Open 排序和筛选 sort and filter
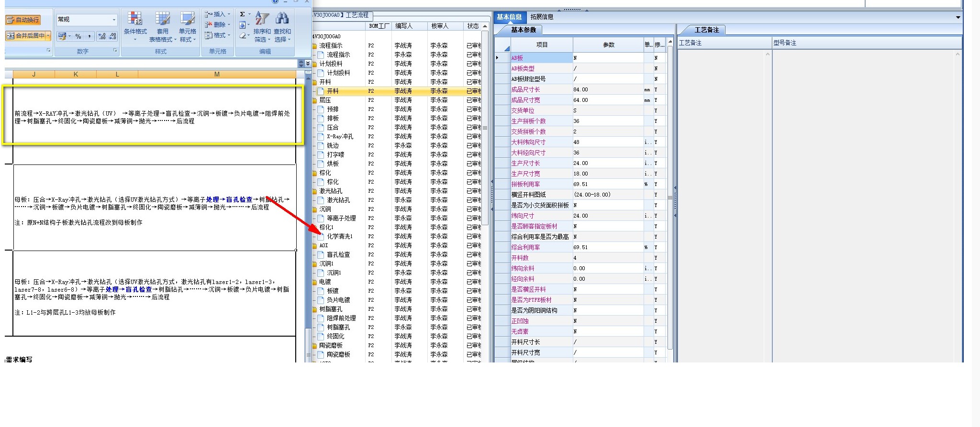 coord(262,27)
